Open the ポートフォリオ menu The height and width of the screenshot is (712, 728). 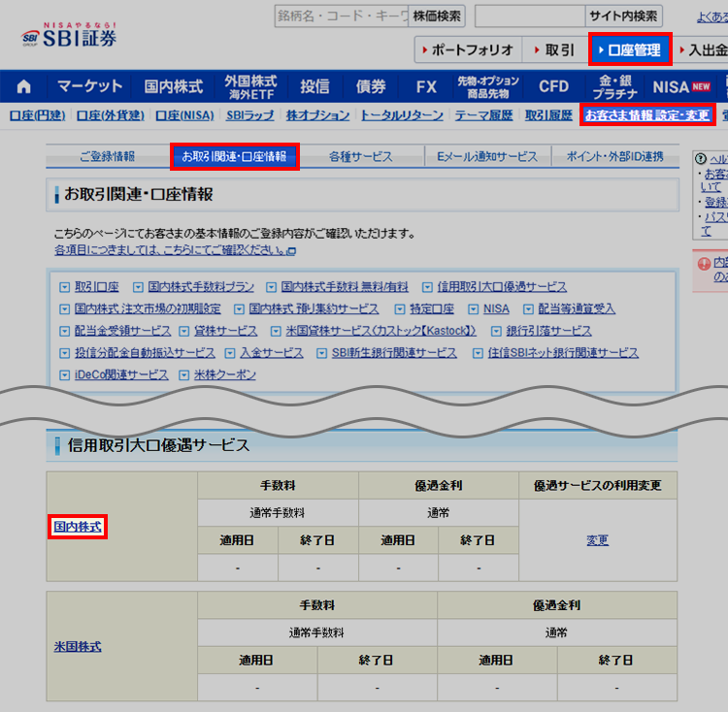[x=468, y=49]
